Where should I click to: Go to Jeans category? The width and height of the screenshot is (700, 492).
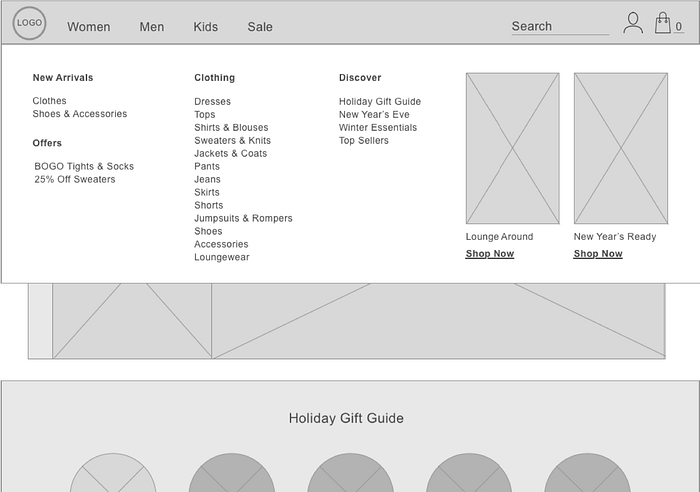[x=208, y=179]
